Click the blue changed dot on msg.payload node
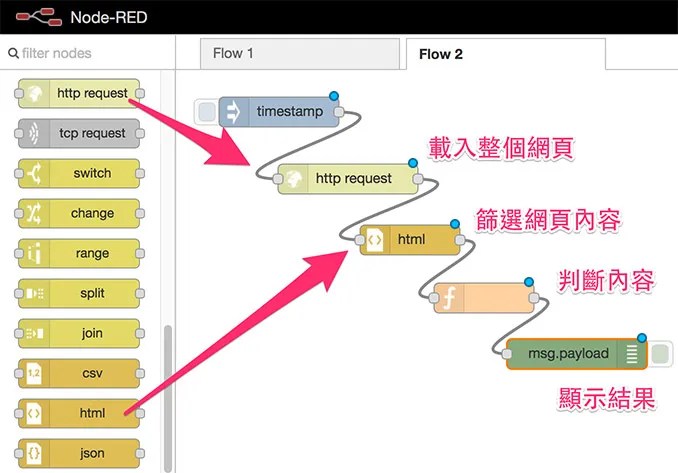This screenshot has height=473, width=678. tap(642, 338)
